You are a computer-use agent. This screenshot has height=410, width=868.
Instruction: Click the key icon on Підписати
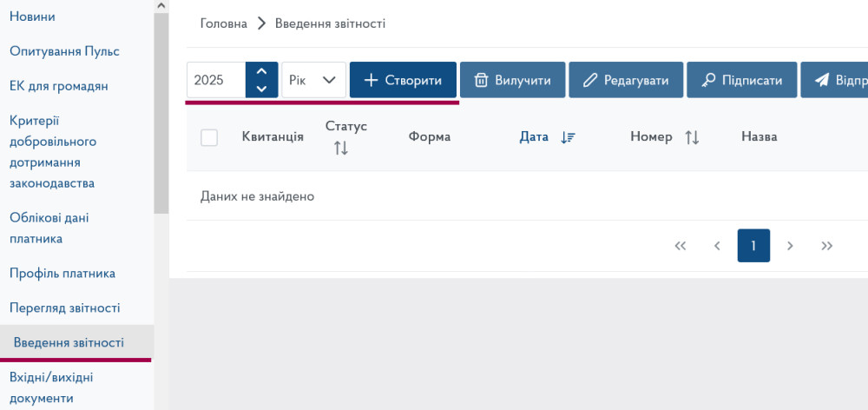coord(707,80)
